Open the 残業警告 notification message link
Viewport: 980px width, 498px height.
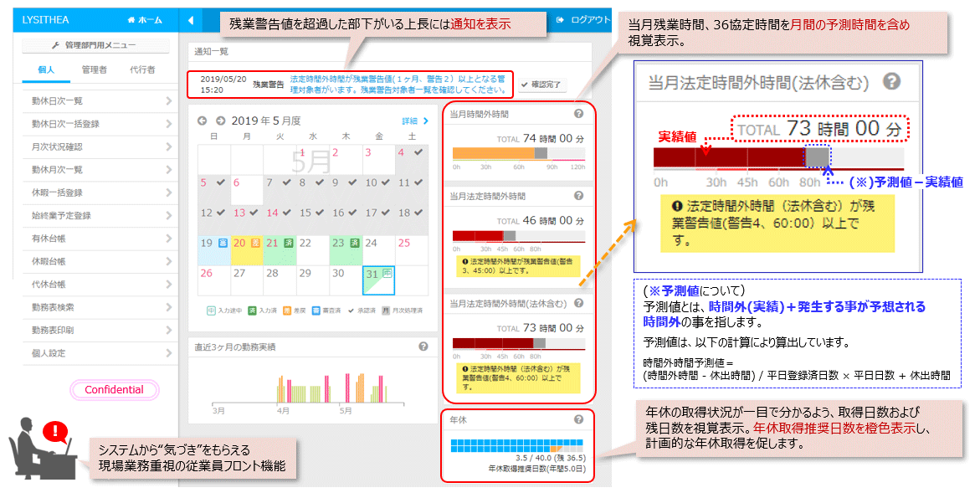tap(398, 83)
